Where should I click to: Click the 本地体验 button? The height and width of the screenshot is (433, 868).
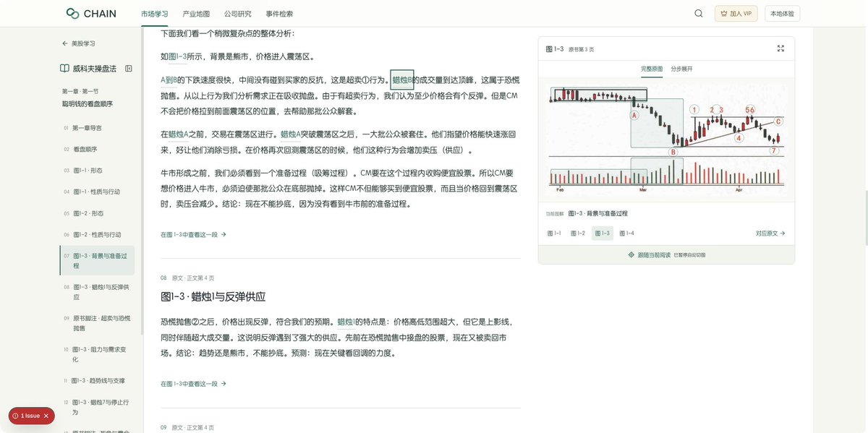coord(782,13)
